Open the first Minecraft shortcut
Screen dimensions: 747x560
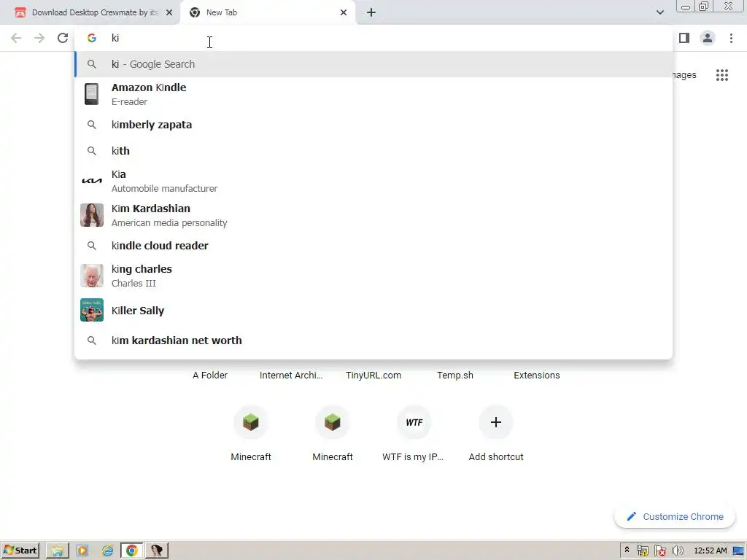251,433
